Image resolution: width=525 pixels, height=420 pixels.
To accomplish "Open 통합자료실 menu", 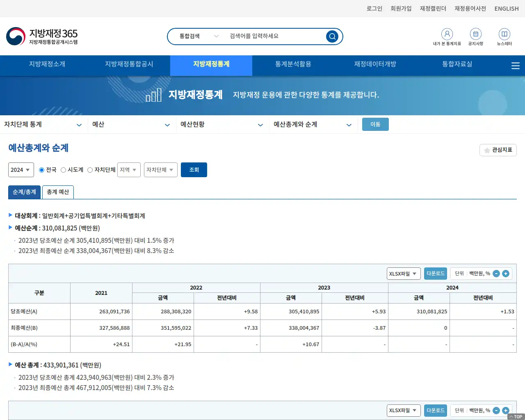I will tap(457, 64).
